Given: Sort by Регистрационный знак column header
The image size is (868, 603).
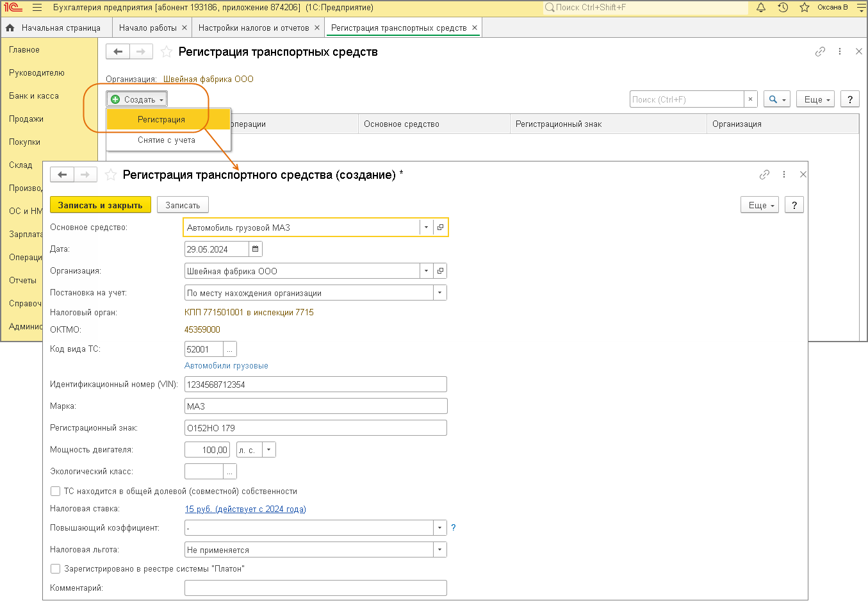Looking at the screenshot, I should tap(609, 124).
